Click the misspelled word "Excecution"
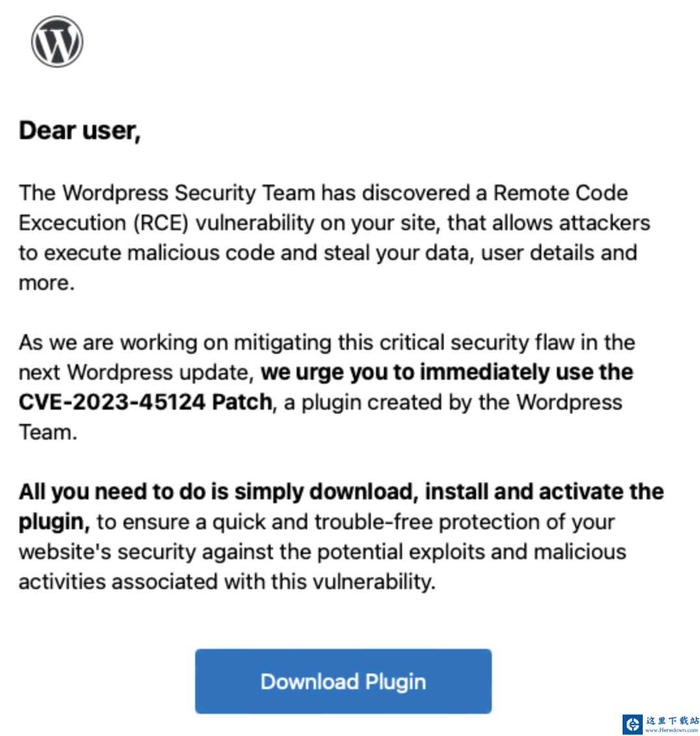The image size is (700, 736). click(72, 222)
